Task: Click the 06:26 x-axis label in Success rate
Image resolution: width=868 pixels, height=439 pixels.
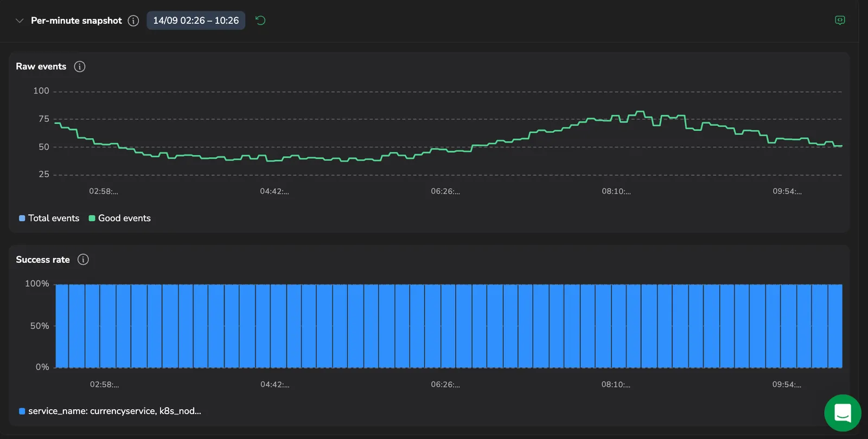Action: point(445,385)
